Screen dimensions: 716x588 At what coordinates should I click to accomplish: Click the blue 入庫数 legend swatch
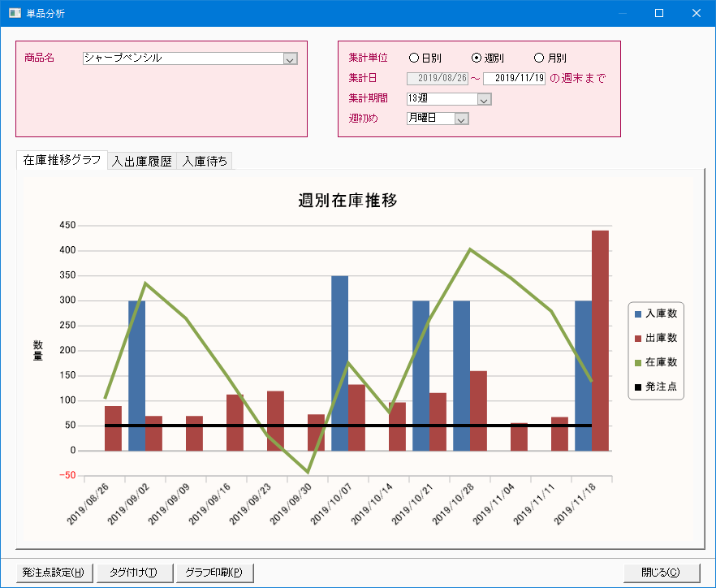coord(638,313)
